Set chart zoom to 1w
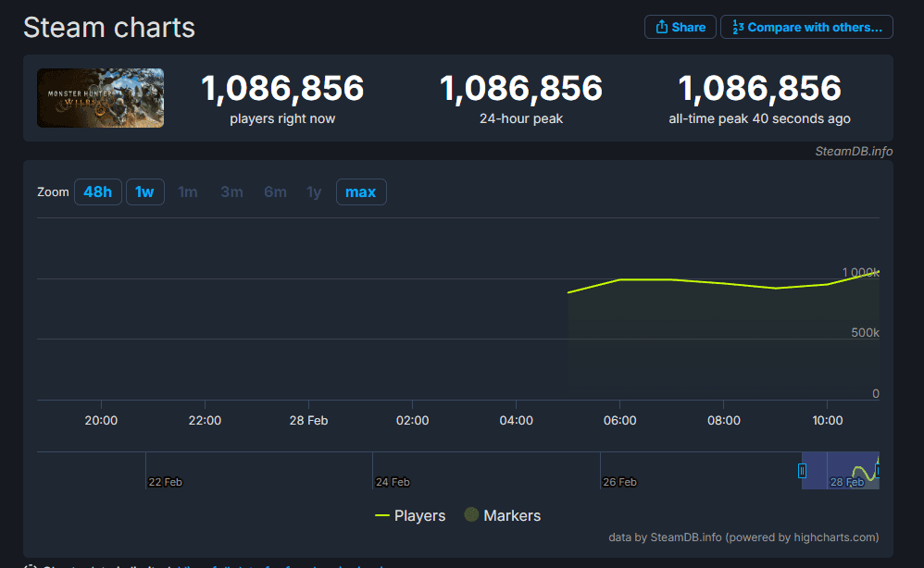 (145, 191)
